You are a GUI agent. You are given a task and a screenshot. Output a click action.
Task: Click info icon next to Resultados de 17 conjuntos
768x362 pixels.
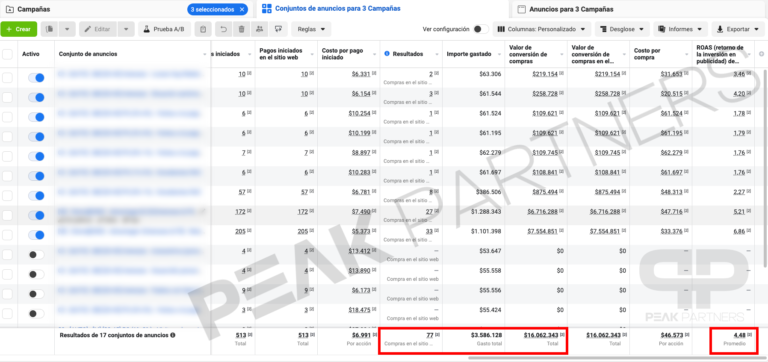[173, 336]
